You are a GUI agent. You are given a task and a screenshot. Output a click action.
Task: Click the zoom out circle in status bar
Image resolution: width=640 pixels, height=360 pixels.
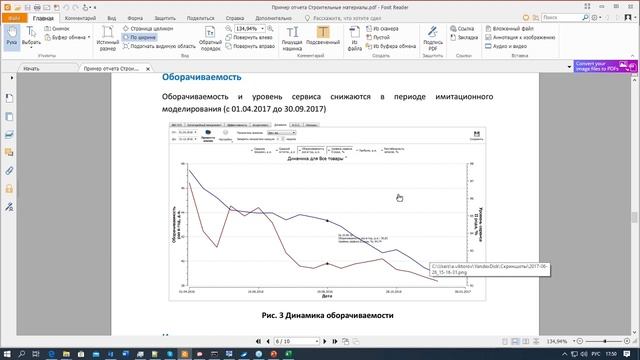580,341
